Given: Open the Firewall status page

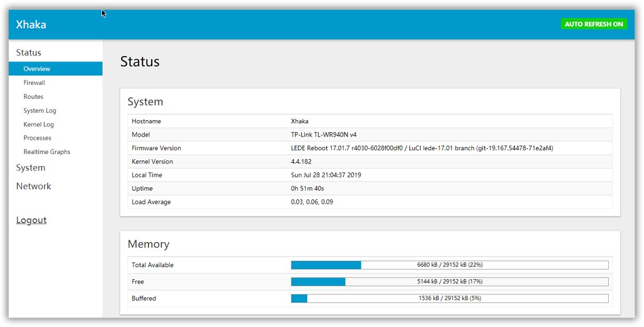Looking at the screenshot, I should click(34, 82).
